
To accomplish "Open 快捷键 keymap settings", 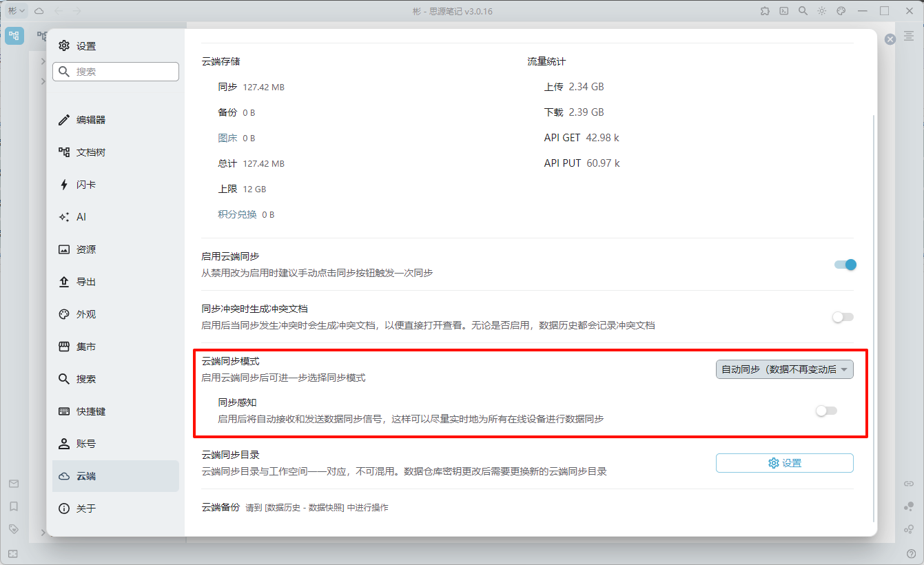I will tap(116, 411).
